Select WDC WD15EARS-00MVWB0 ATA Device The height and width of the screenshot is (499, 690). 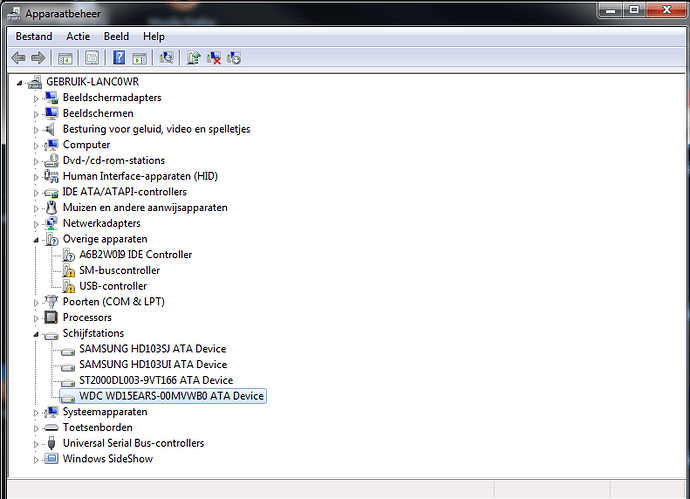171,396
